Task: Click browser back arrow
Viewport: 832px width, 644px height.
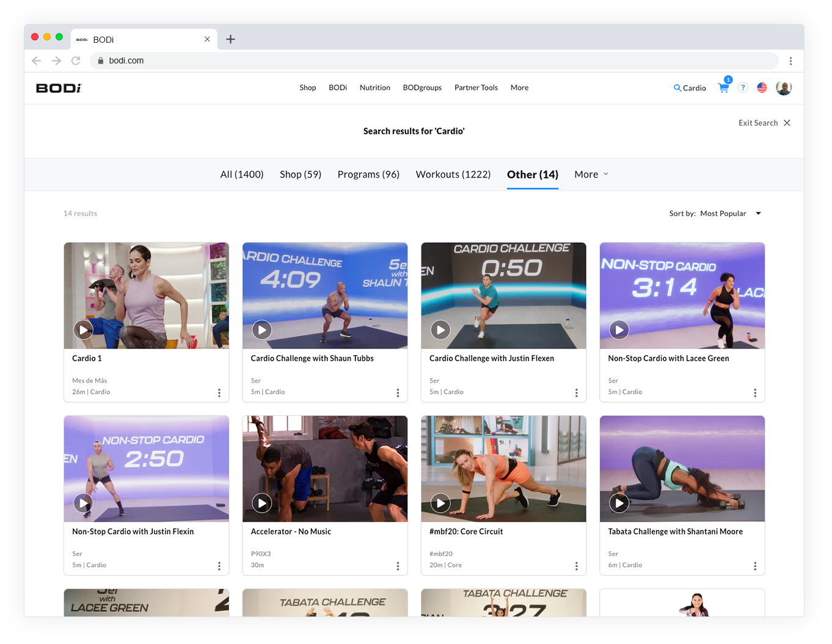Action: pyautogui.click(x=37, y=60)
